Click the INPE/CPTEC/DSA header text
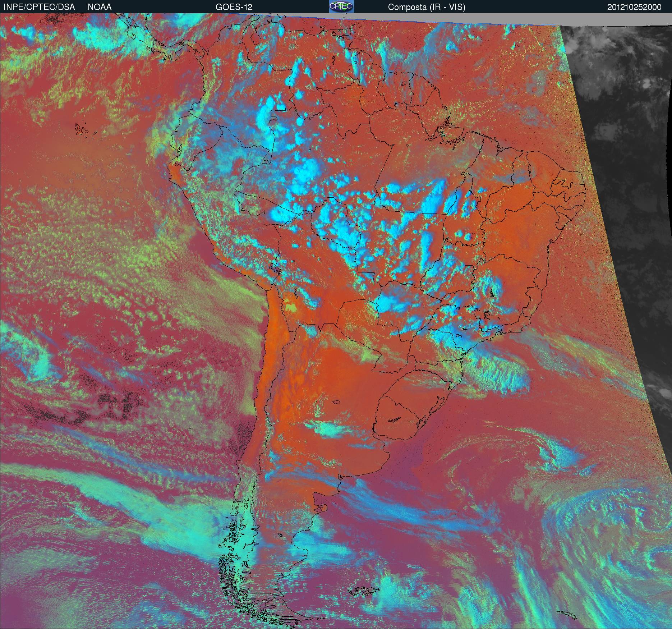Viewport: 672px width, 629px height. pos(39,7)
